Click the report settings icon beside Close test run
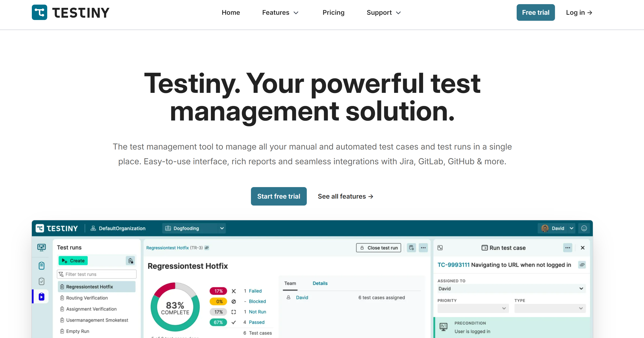Viewport: 644px width, 338px height. [x=411, y=248]
